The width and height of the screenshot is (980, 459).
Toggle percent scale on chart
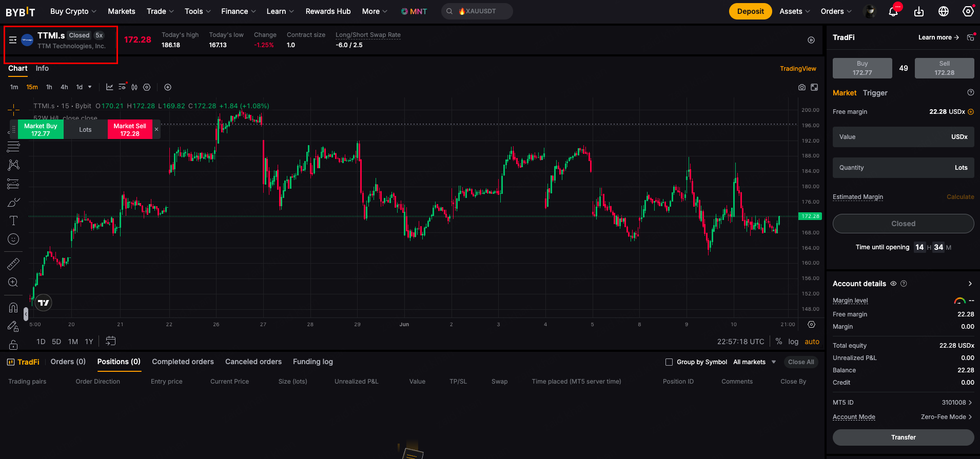coord(779,342)
